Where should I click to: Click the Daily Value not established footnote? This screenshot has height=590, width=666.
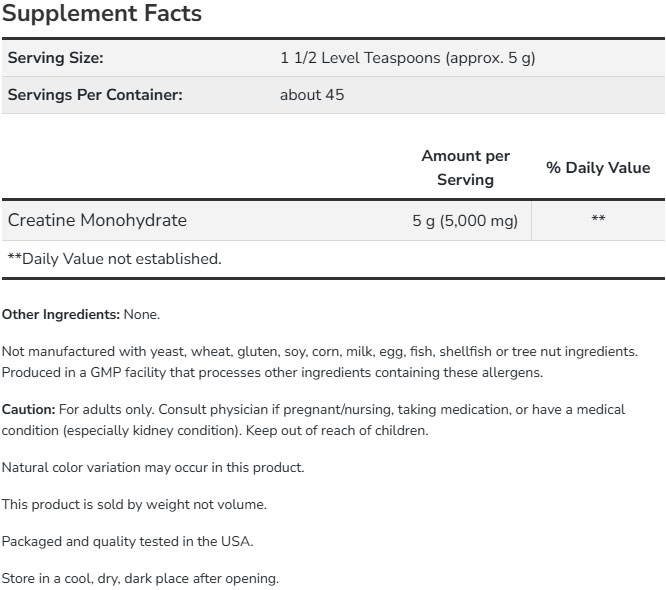[x=114, y=258]
